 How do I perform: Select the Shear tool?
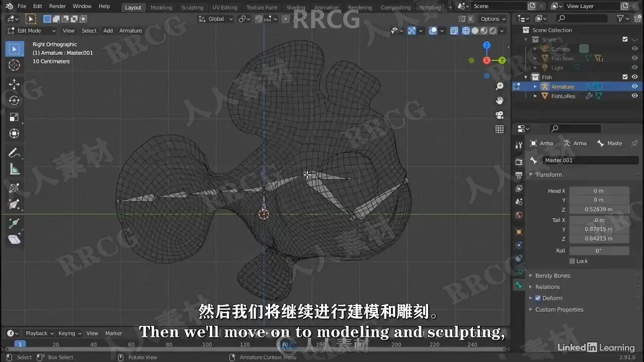tap(14, 239)
